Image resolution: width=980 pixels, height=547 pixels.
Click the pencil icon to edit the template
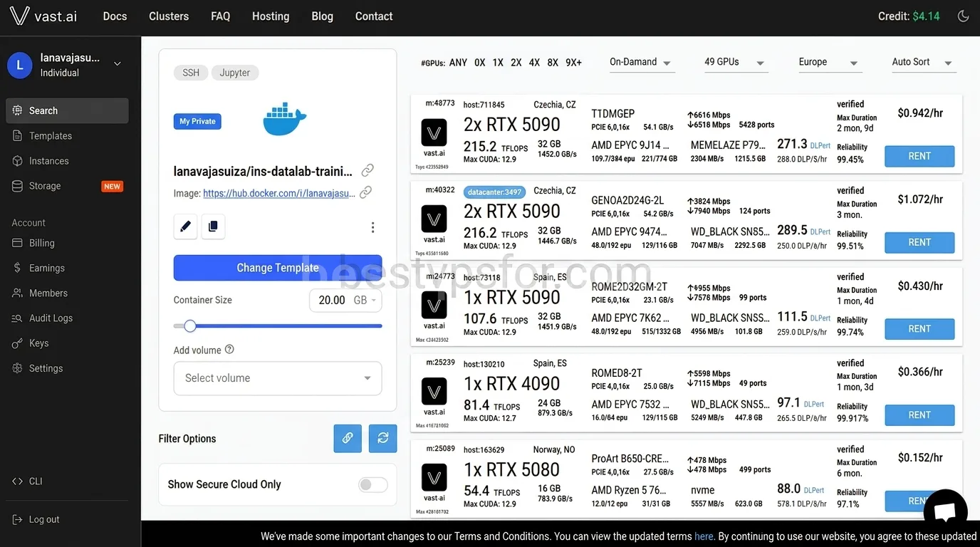click(x=185, y=226)
